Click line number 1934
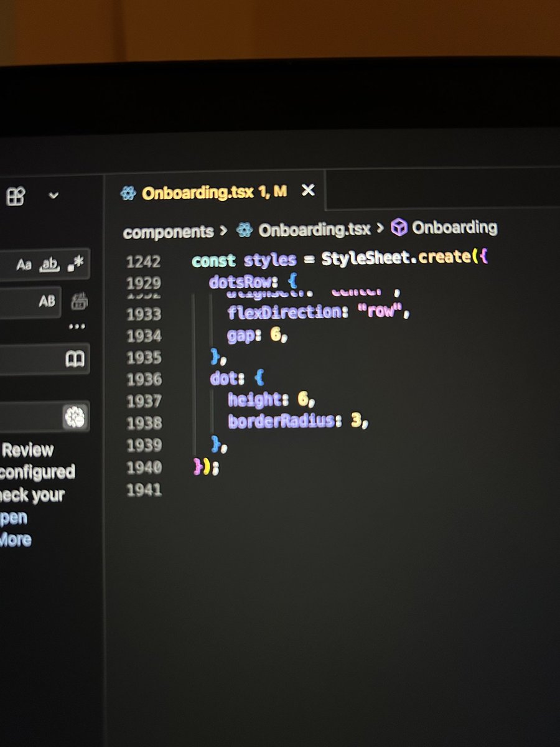This screenshot has width=560, height=747. (144, 336)
